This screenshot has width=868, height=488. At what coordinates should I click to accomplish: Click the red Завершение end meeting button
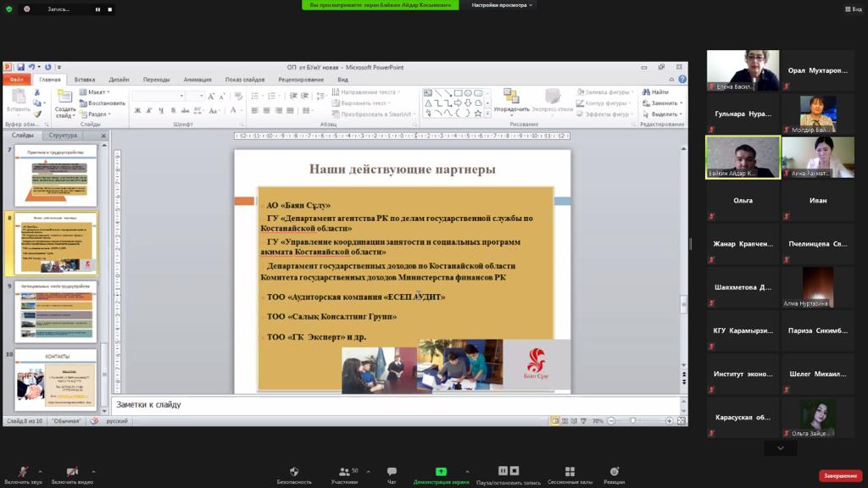click(840, 476)
